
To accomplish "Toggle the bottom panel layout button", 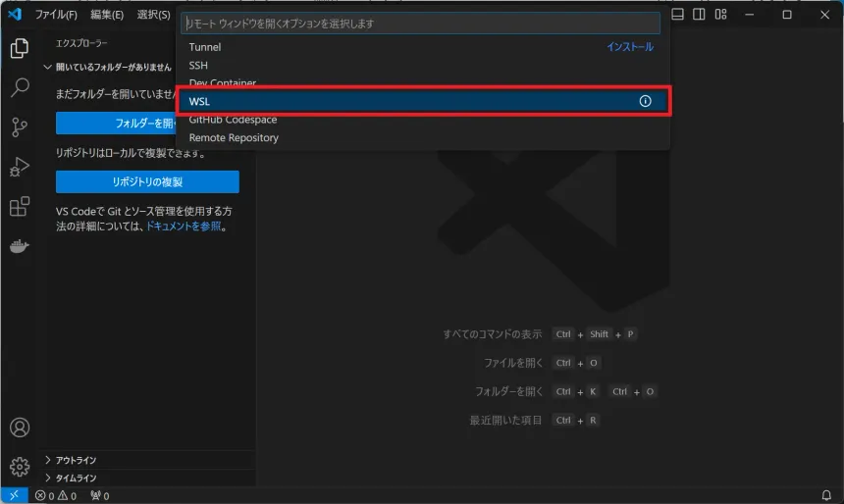I will coord(679,15).
